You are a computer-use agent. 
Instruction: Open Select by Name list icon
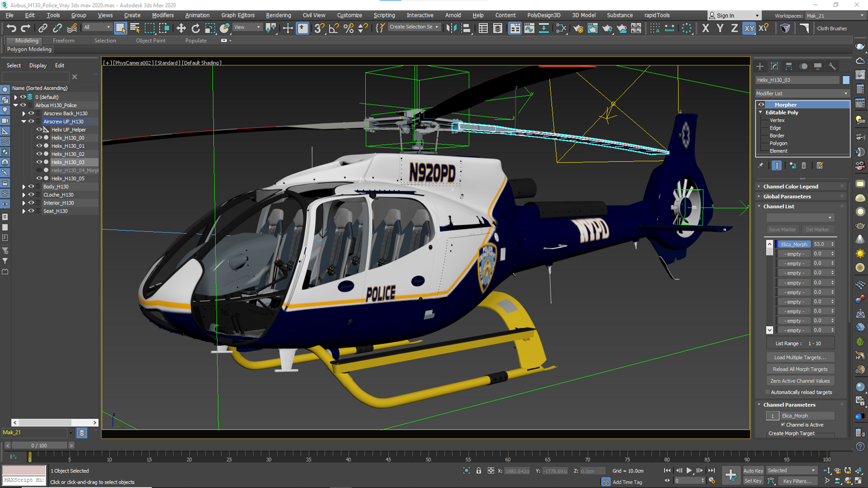135,28
